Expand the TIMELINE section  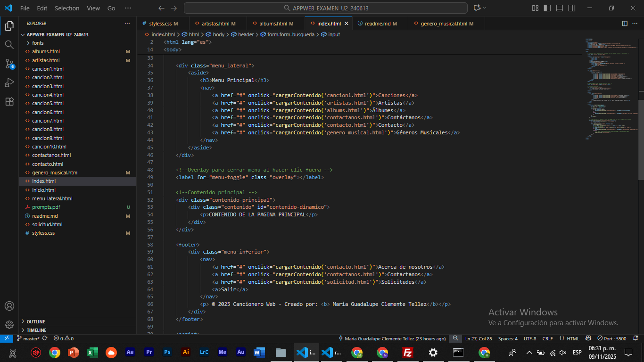(36, 330)
